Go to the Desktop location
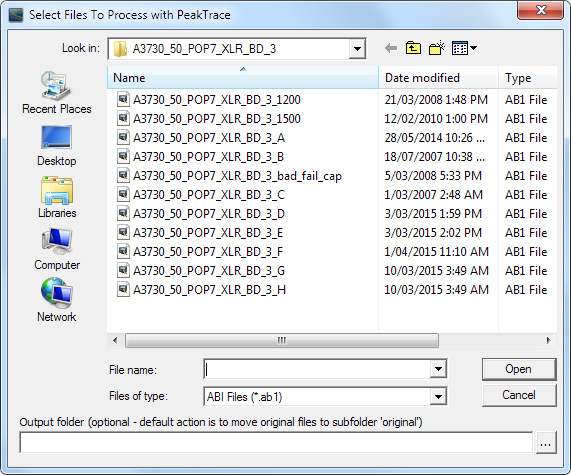 tap(56, 146)
